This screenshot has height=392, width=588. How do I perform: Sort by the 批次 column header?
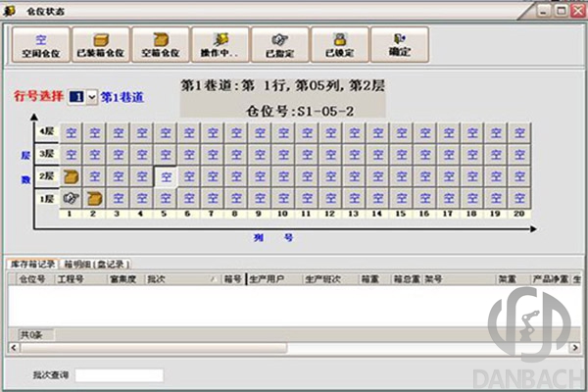pyautogui.click(x=181, y=279)
